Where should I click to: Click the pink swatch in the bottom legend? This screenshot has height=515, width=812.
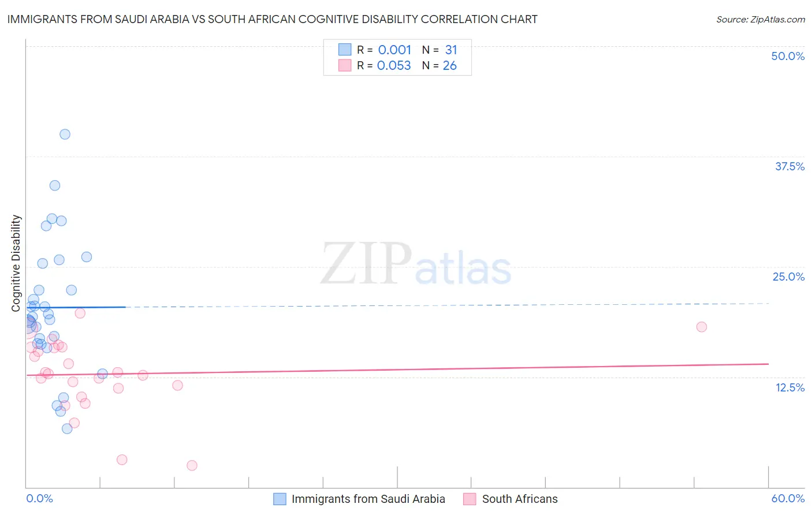[x=470, y=499]
